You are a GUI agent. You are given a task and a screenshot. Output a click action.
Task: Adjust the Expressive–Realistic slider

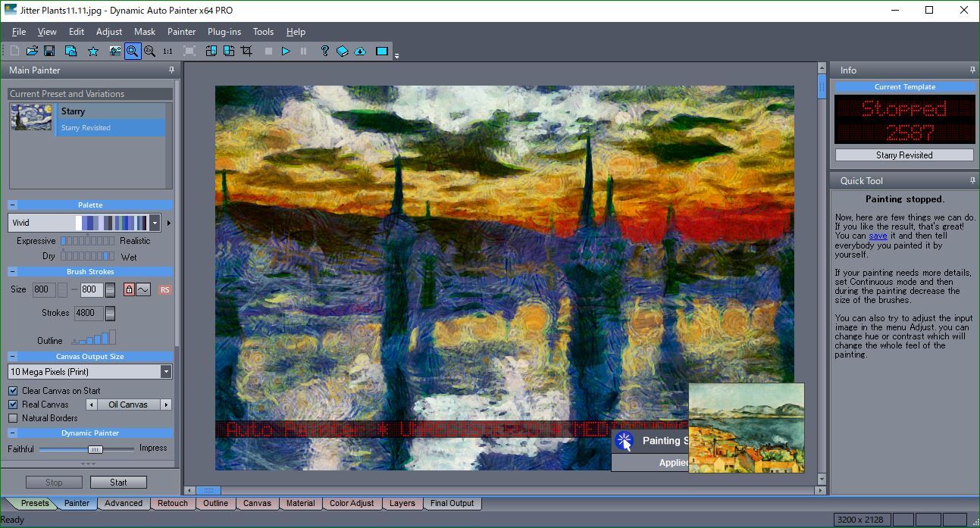coord(88,241)
